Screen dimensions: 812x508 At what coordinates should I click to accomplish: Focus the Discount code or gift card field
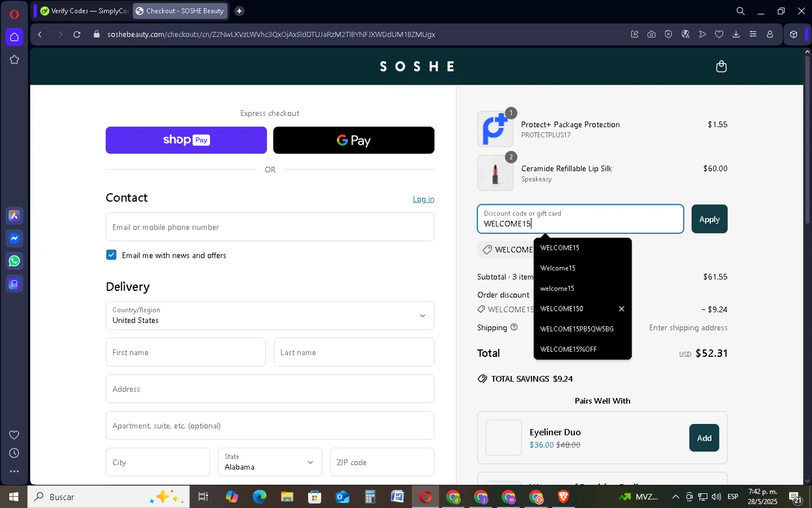[580, 219]
